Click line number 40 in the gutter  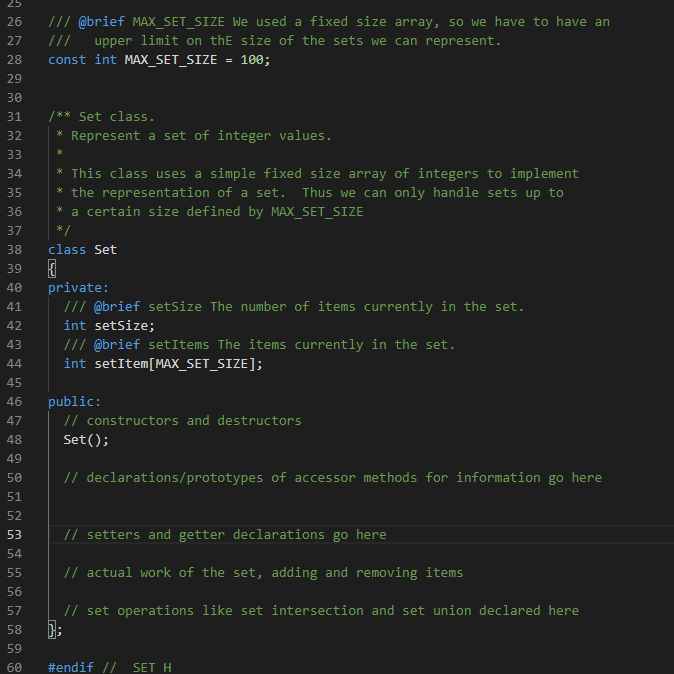pos(14,288)
